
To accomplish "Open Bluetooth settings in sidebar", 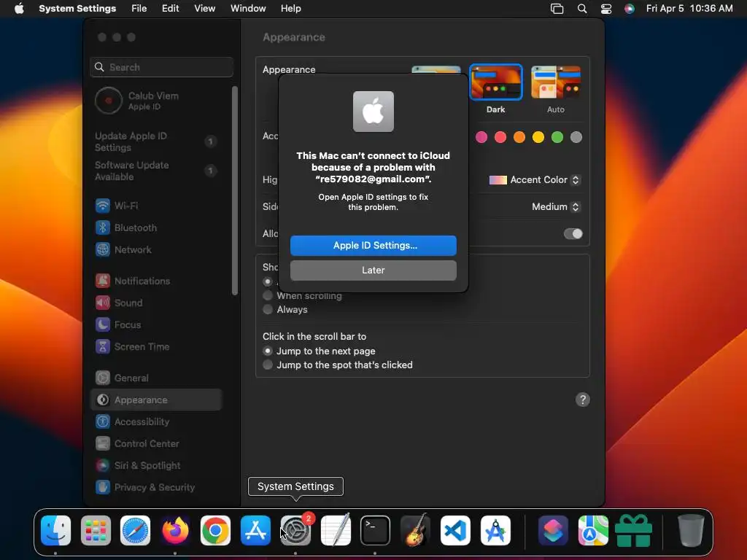I will tap(156, 227).
